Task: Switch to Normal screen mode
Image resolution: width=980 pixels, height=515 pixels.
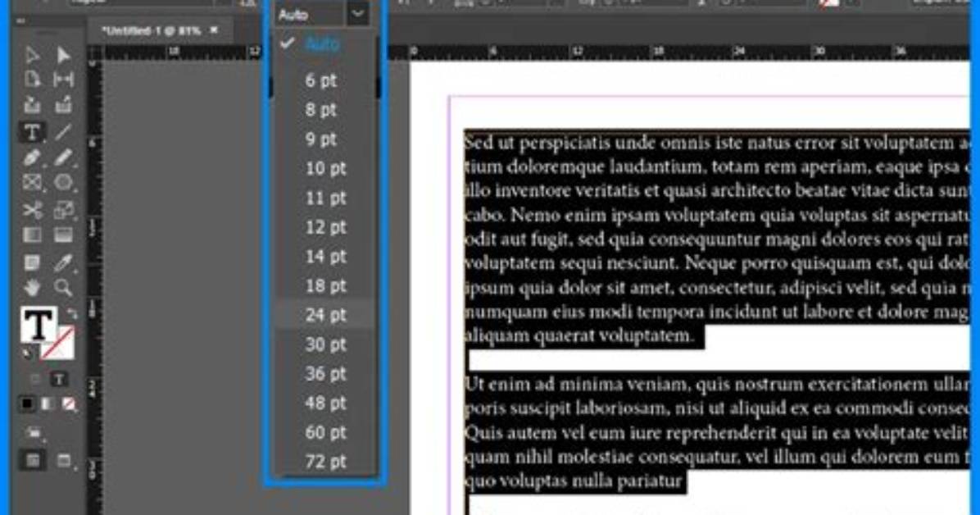Action: (33, 461)
